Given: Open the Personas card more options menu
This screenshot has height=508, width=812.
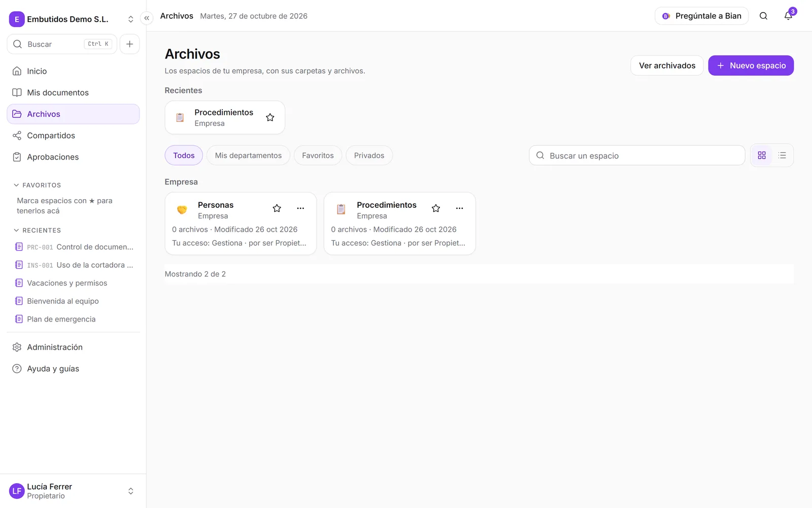Looking at the screenshot, I should pyautogui.click(x=300, y=208).
